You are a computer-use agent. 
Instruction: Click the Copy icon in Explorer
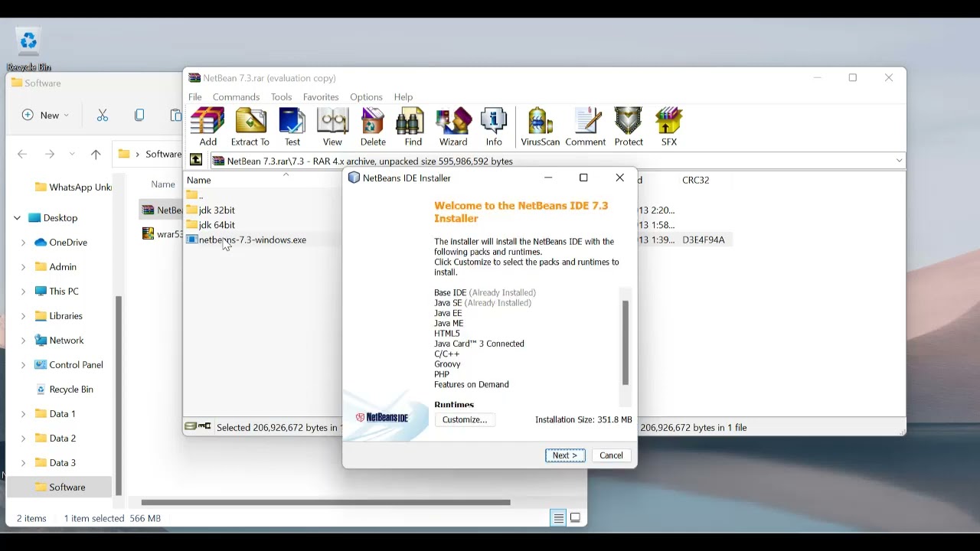click(x=139, y=115)
